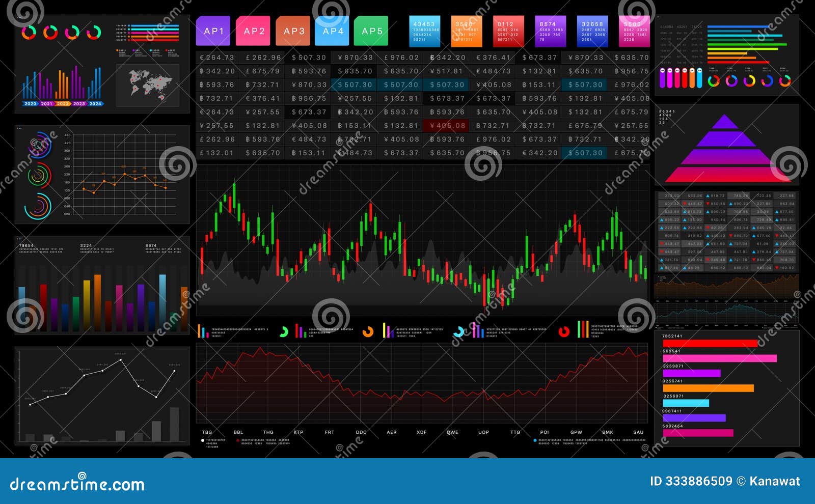
Task: Click the red ring gauge icon near the bottom strip
Action: click(564, 331)
